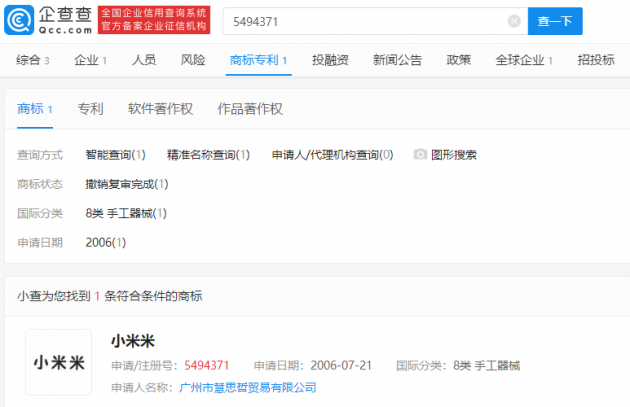Focus the search field containing 5494371

[x=375, y=21]
